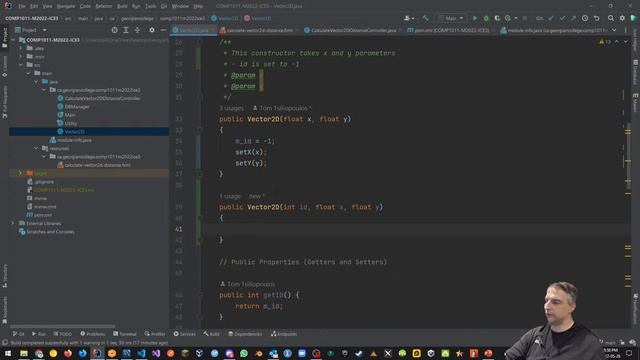
Task: Open WhatsApp from the taskbar
Action: tap(244, 353)
